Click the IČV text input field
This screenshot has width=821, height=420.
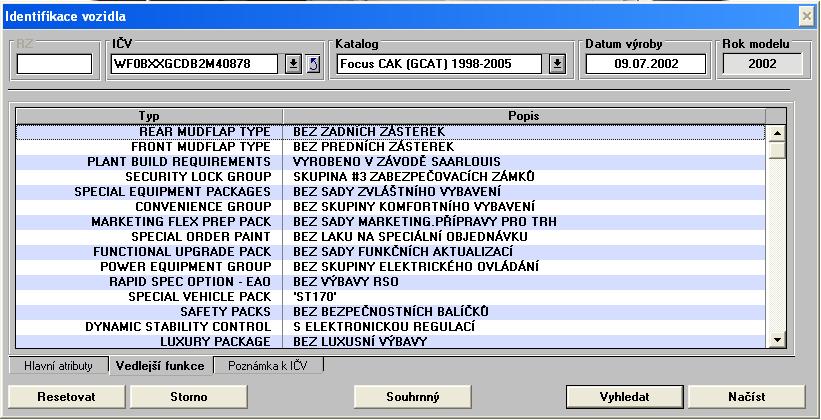196,64
